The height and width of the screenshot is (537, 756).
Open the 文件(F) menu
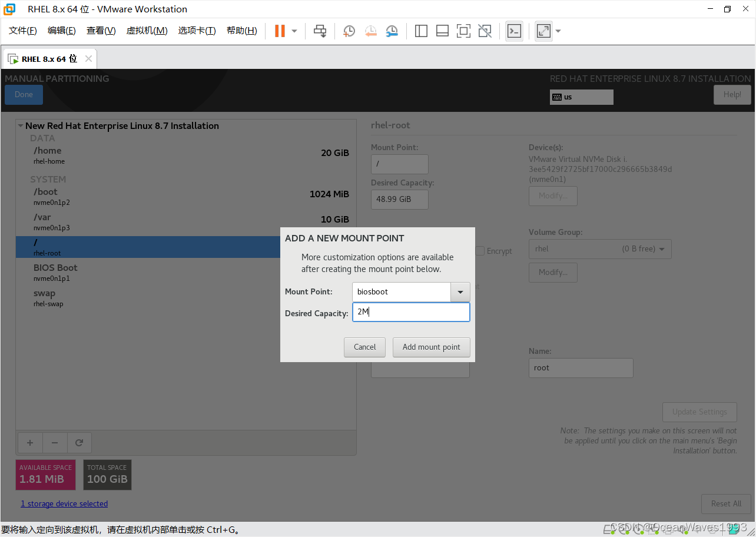(23, 31)
